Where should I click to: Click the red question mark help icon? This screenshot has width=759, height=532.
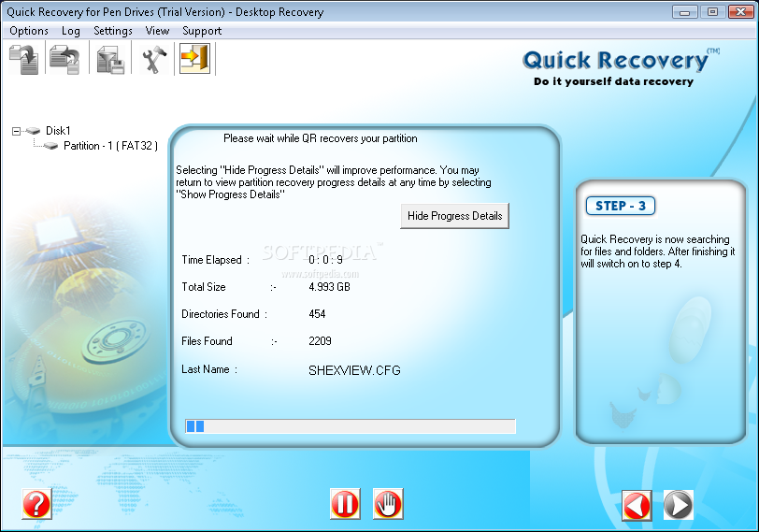36,504
